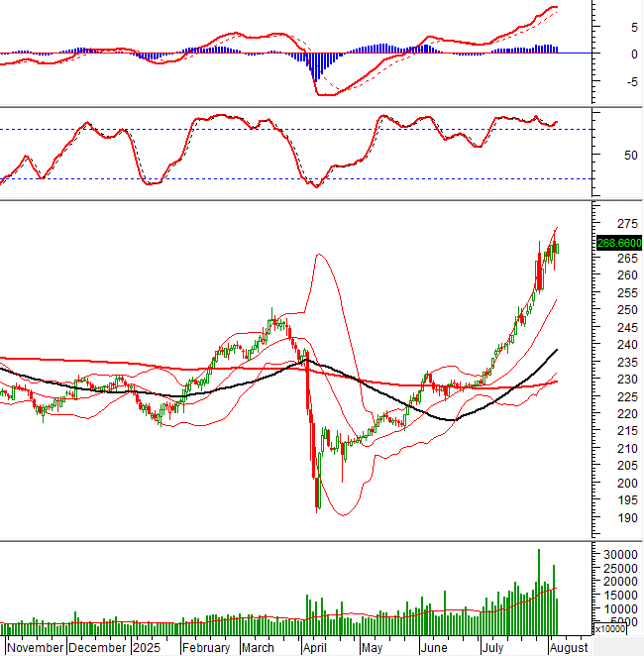Click the 210 value on the price axis

click(628, 449)
